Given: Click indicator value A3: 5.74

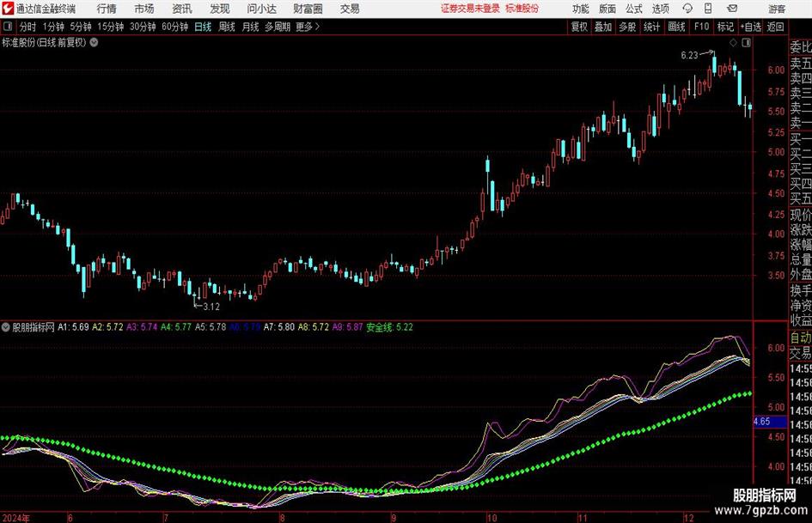Looking at the screenshot, I should click(142, 327).
